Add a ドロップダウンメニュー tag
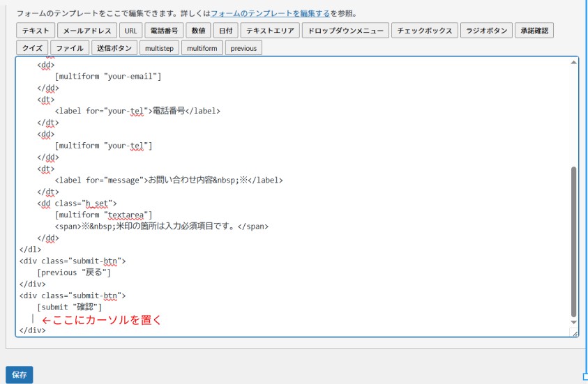Viewport: 588px width, 384px height. coord(345,31)
